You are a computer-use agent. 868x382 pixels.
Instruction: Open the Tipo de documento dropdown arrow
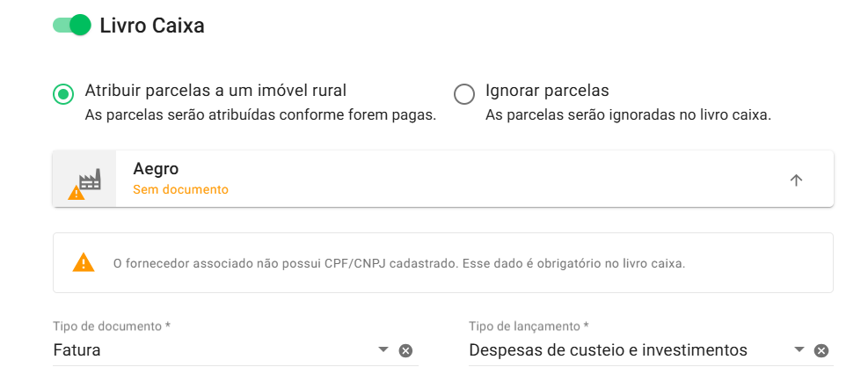click(x=383, y=349)
